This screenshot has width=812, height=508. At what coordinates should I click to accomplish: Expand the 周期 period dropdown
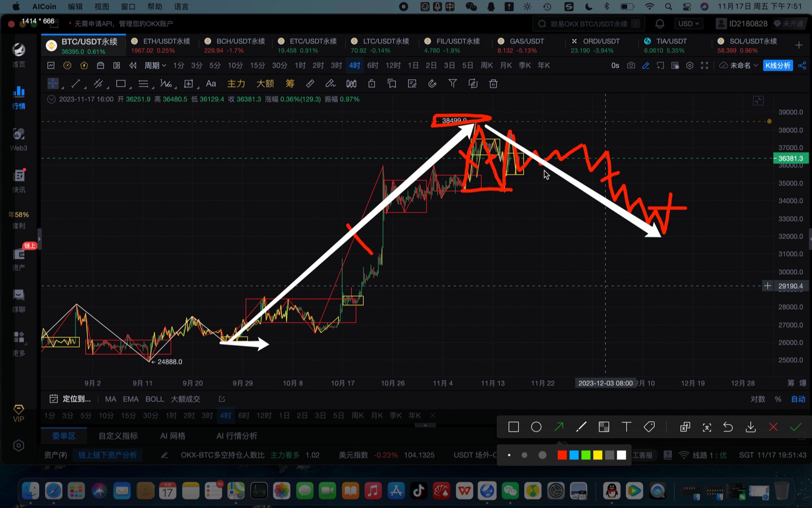tap(155, 65)
